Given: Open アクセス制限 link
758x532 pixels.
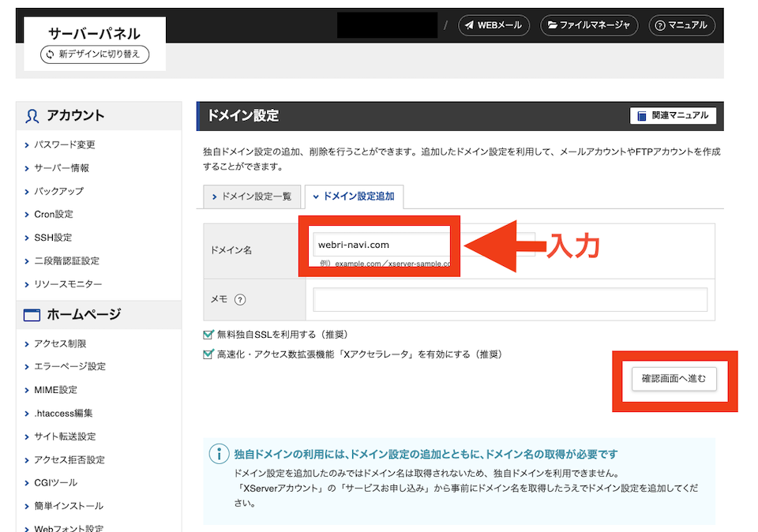Looking at the screenshot, I should coord(60,343).
